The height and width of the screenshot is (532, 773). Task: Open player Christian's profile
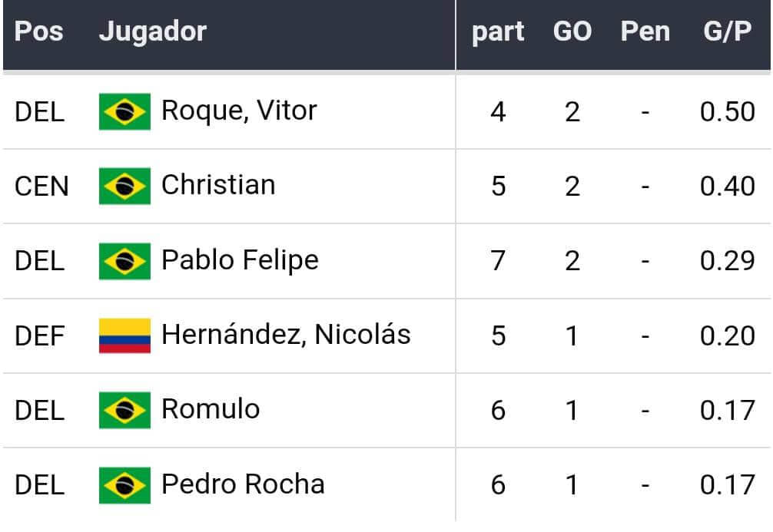(218, 186)
